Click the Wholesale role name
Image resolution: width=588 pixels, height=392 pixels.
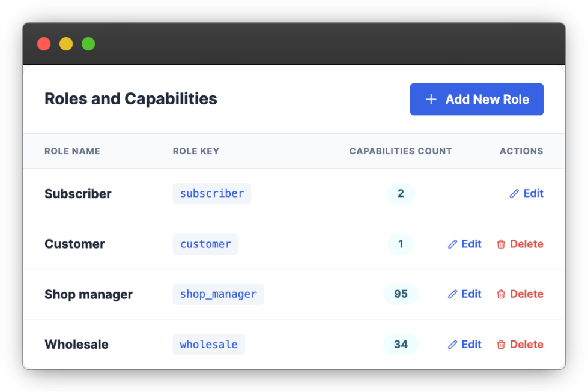(76, 345)
